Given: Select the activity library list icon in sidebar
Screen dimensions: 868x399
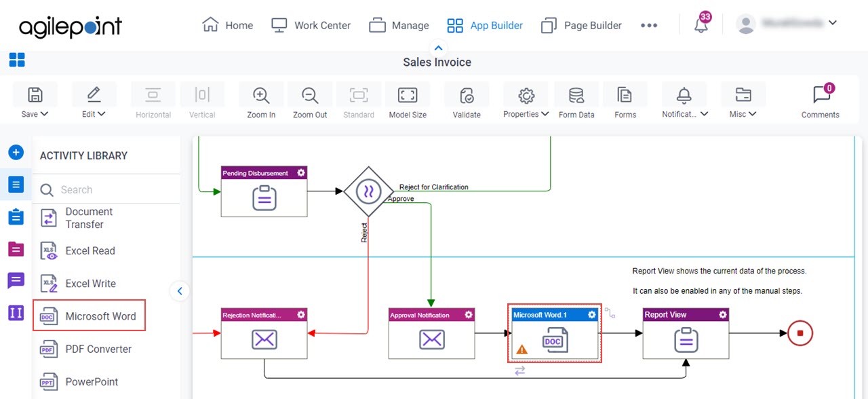Looking at the screenshot, I should coord(16,184).
